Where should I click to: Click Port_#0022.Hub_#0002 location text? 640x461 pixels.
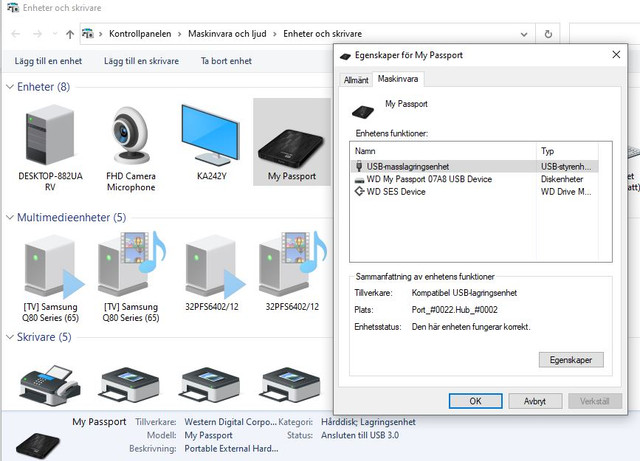(454, 310)
